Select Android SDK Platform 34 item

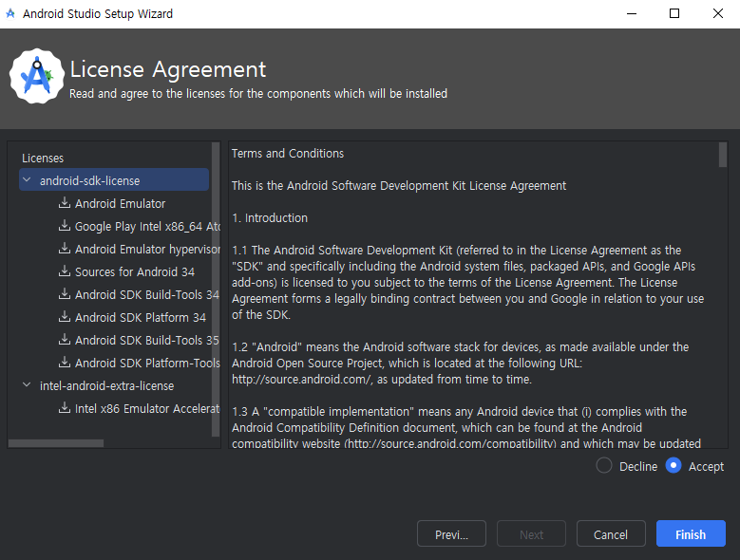[141, 317]
